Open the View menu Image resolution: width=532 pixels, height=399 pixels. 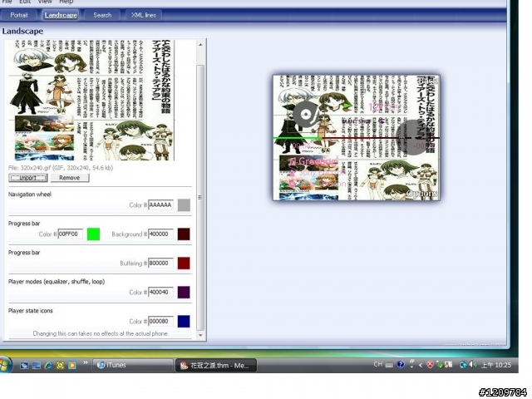coord(45,2)
